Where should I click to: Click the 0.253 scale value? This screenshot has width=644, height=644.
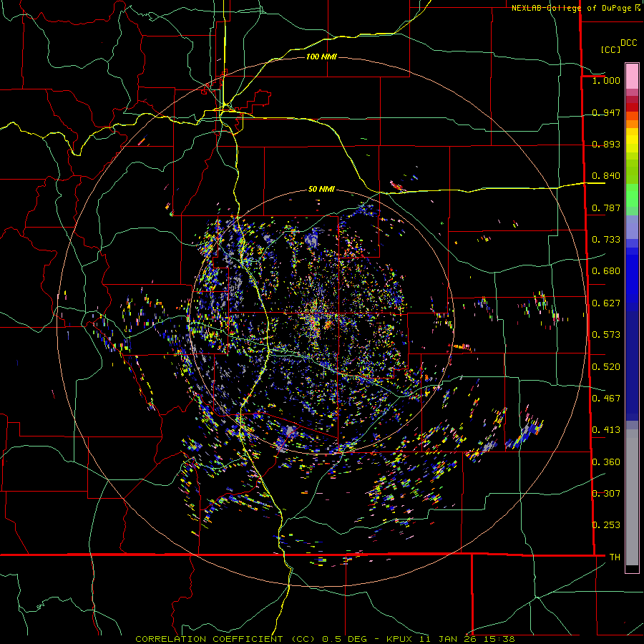(x=606, y=525)
